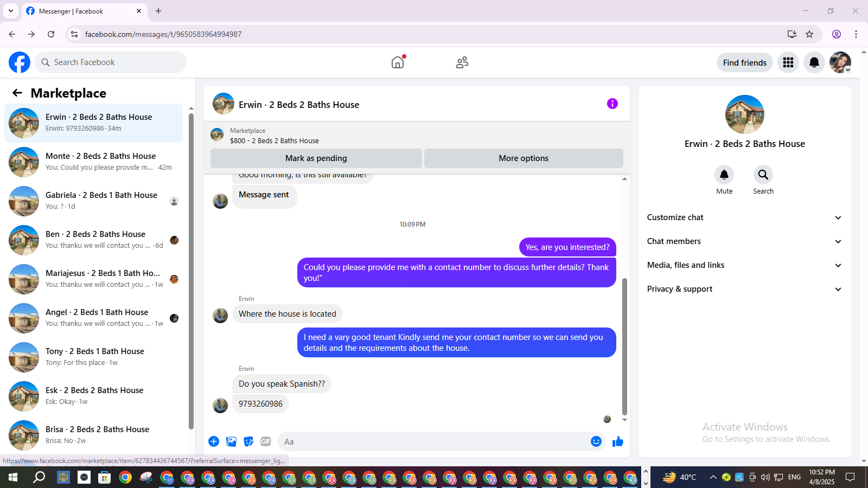Viewport: 868px width, 488px height.
Task: Open Windows Start menu
Action: pos(13,477)
